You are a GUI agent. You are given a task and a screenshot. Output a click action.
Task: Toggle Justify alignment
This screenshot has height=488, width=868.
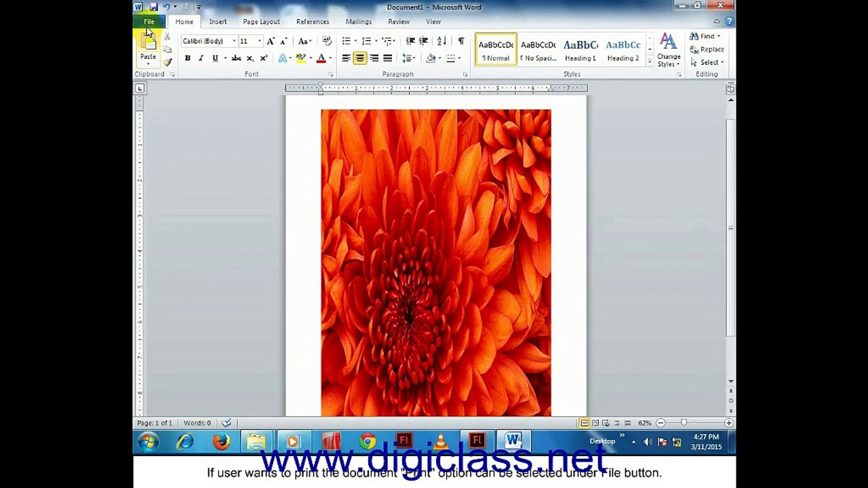(387, 58)
